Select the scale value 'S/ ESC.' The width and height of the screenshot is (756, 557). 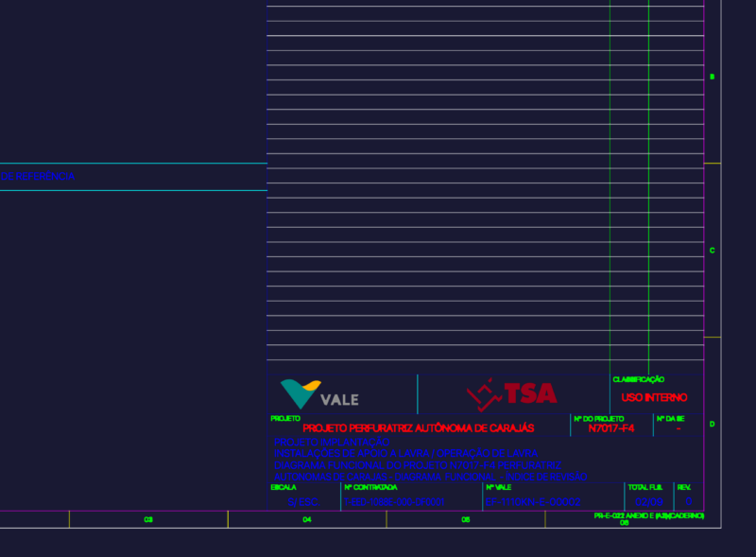(303, 502)
